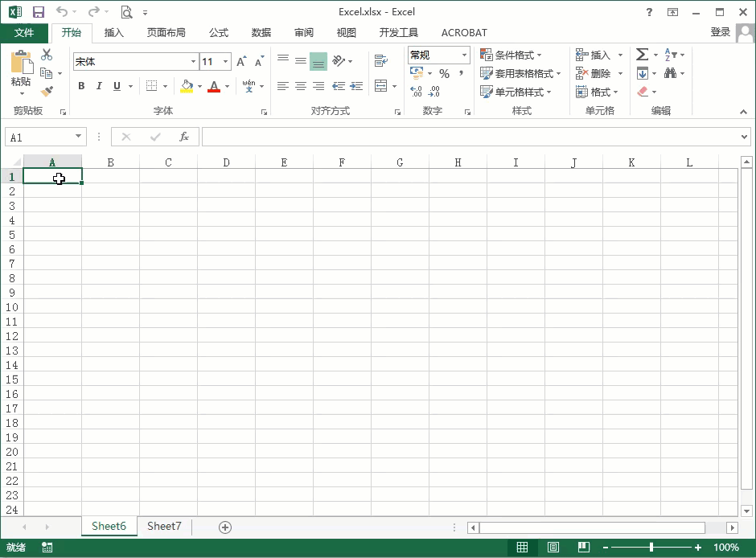756x558 pixels.
Task: Click the Find & Select binoculars icon
Action: coord(670,73)
